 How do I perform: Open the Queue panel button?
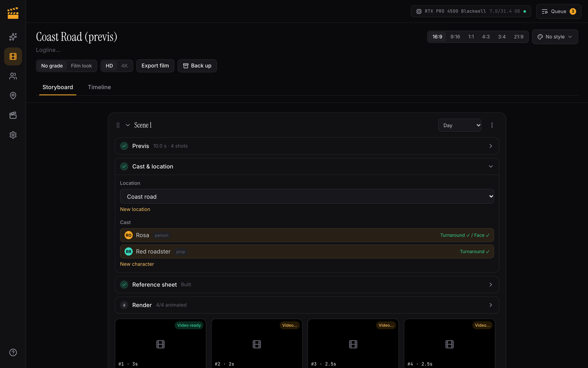click(559, 11)
